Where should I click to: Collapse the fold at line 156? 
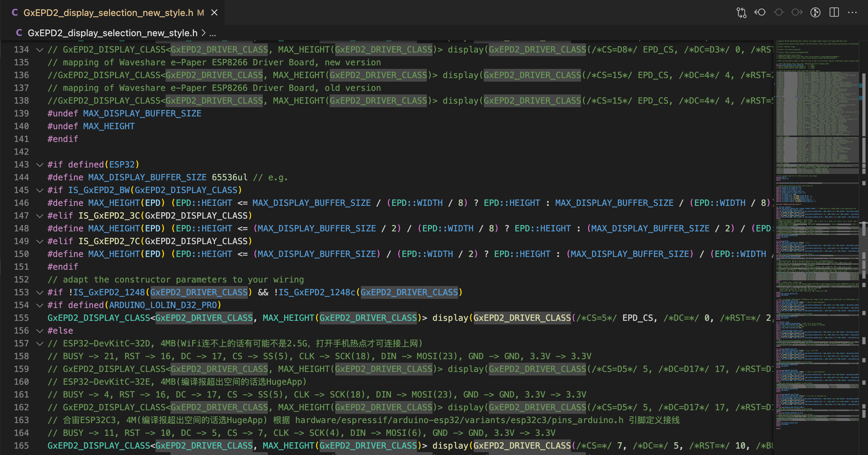[x=40, y=331]
